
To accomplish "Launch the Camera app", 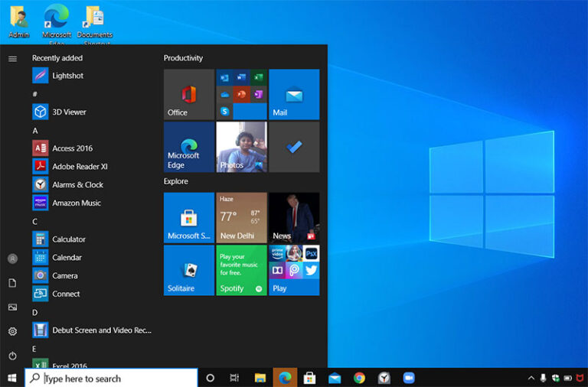I will coord(64,275).
